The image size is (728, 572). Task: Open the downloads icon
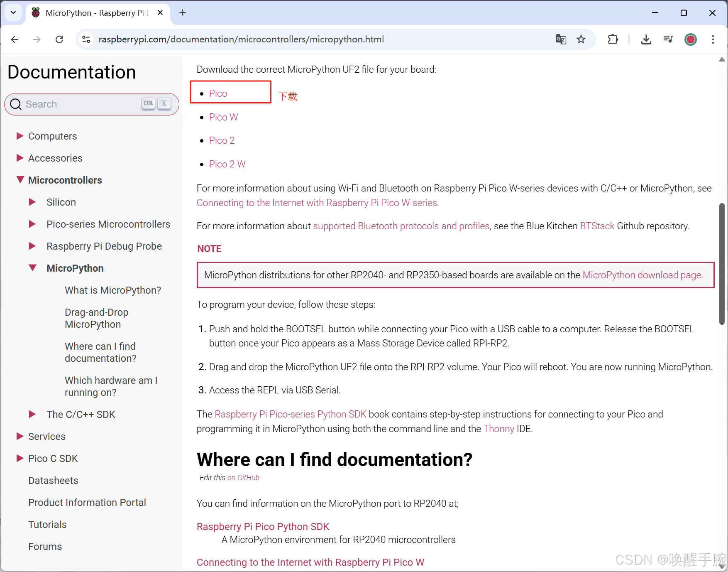click(x=646, y=39)
